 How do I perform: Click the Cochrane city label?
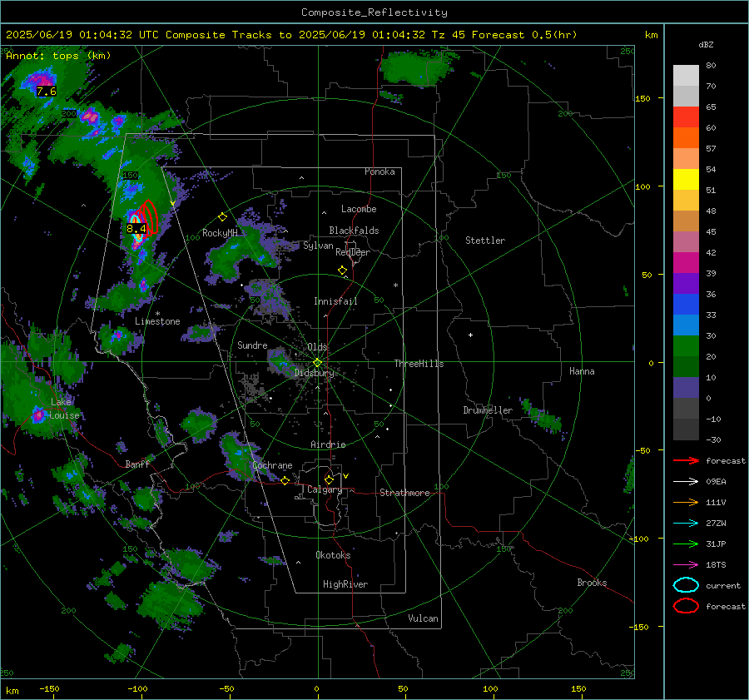click(272, 465)
